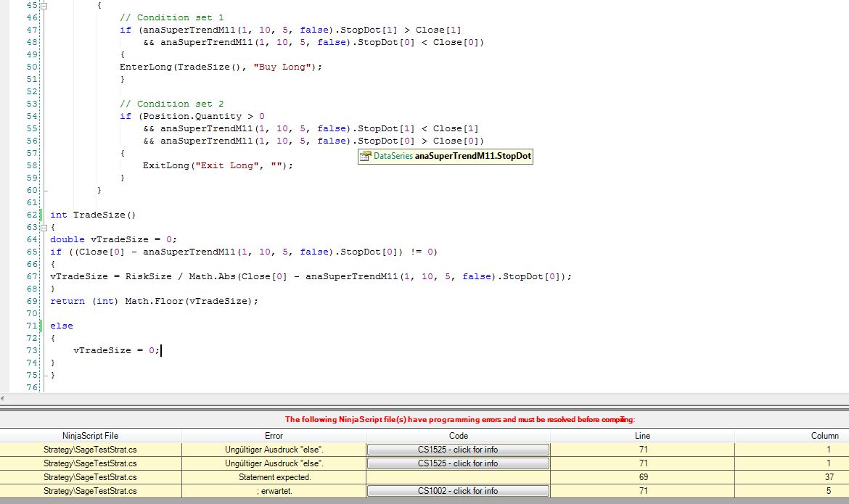849x504 pixels.
Task: Click the anaSuperTrendM11.StopDot tooltip text
Action: point(472,156)
